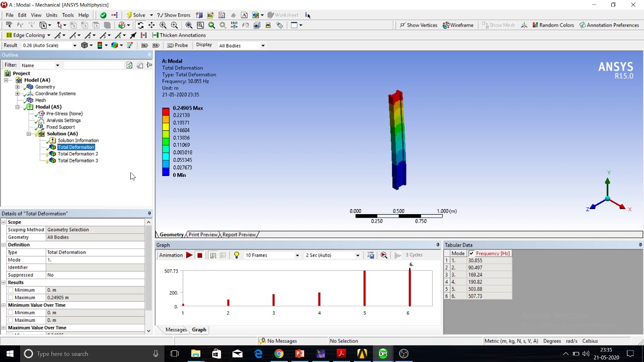Click Thicken Annotations button

coord(179,35)
